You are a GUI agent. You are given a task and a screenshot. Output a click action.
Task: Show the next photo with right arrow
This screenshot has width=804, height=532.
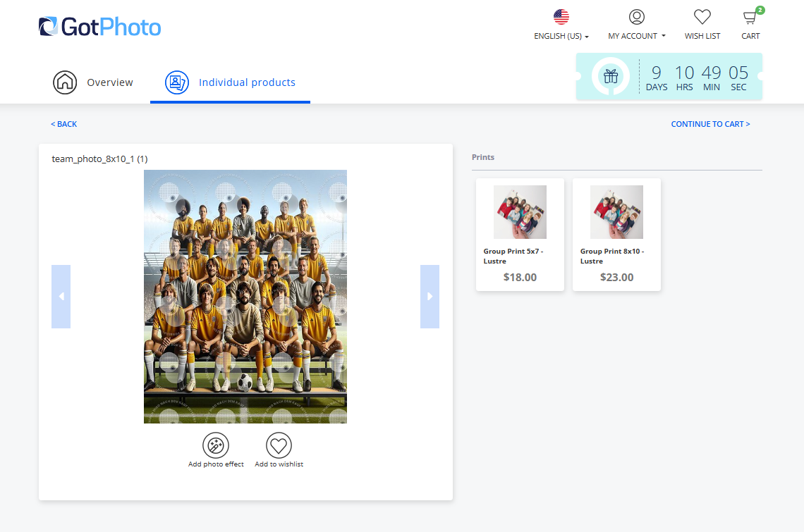[430, 296]
